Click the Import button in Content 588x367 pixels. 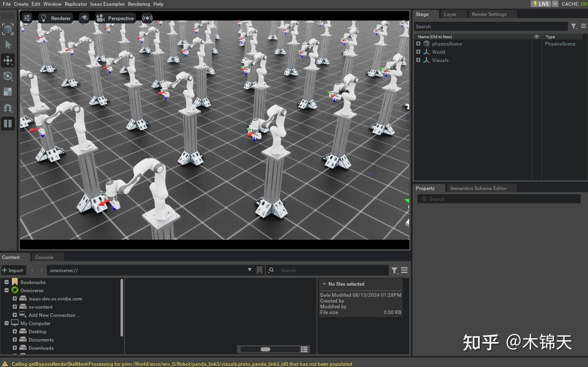(14, 270)
